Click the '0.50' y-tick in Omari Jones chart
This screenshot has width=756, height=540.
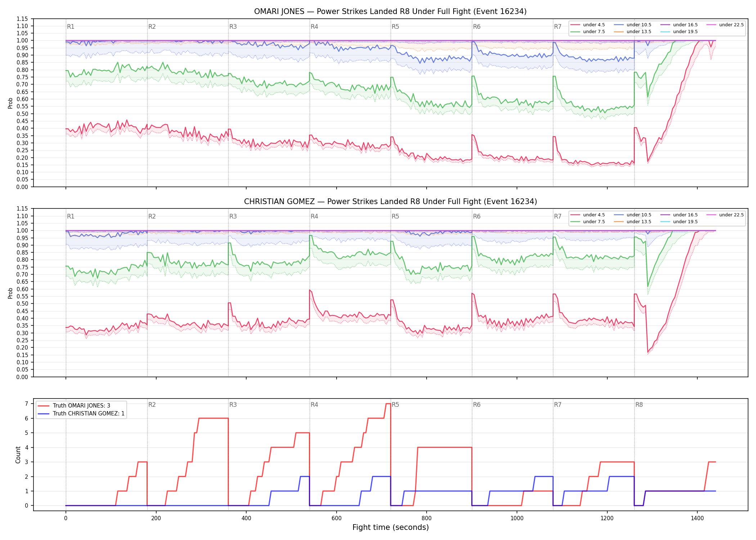click(22, 114)
